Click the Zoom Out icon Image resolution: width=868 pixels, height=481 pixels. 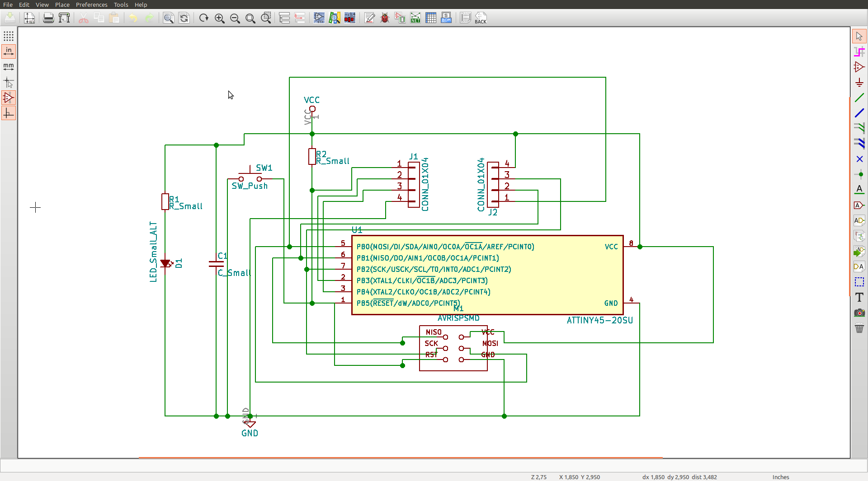point(235,18)
